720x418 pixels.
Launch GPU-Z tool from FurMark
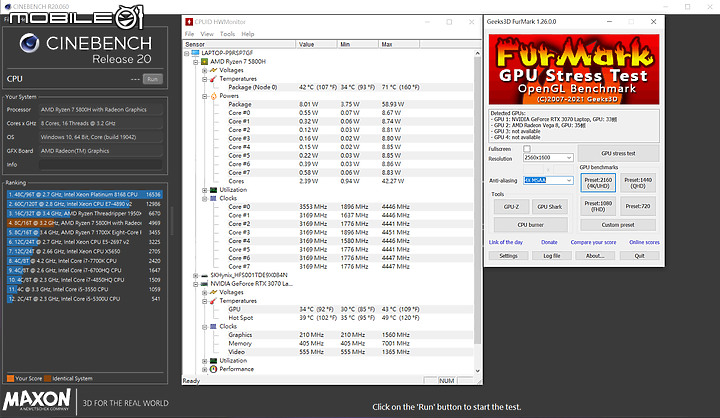512,207
